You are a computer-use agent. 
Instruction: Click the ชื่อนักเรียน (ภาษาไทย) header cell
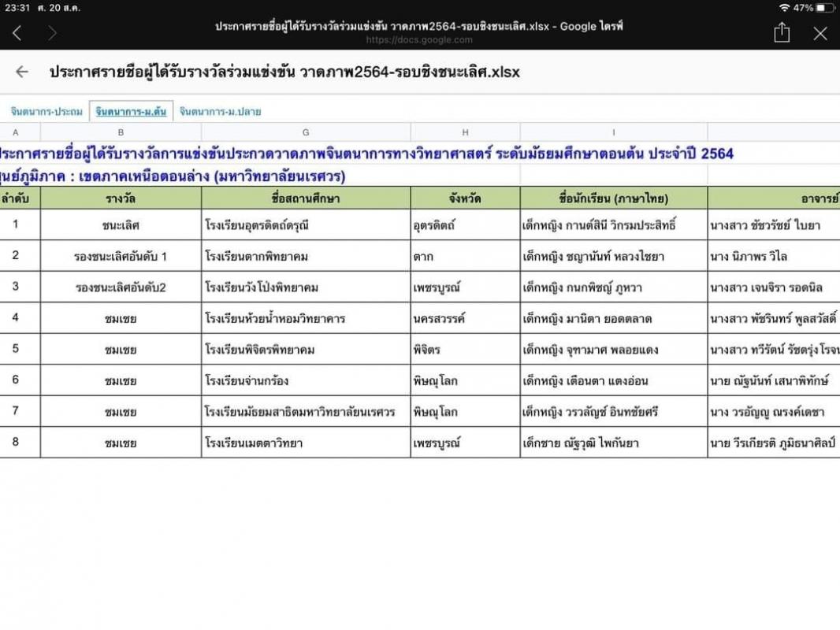[613, 198]
